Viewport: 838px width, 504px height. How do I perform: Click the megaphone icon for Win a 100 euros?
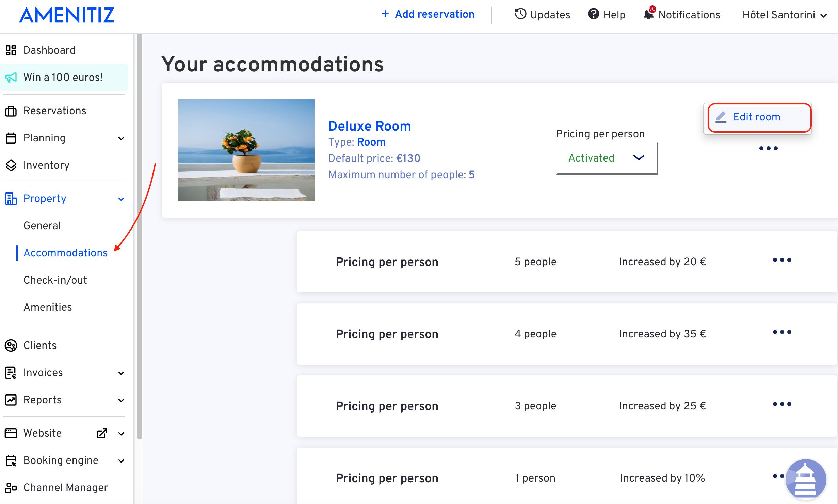point(11,78)
